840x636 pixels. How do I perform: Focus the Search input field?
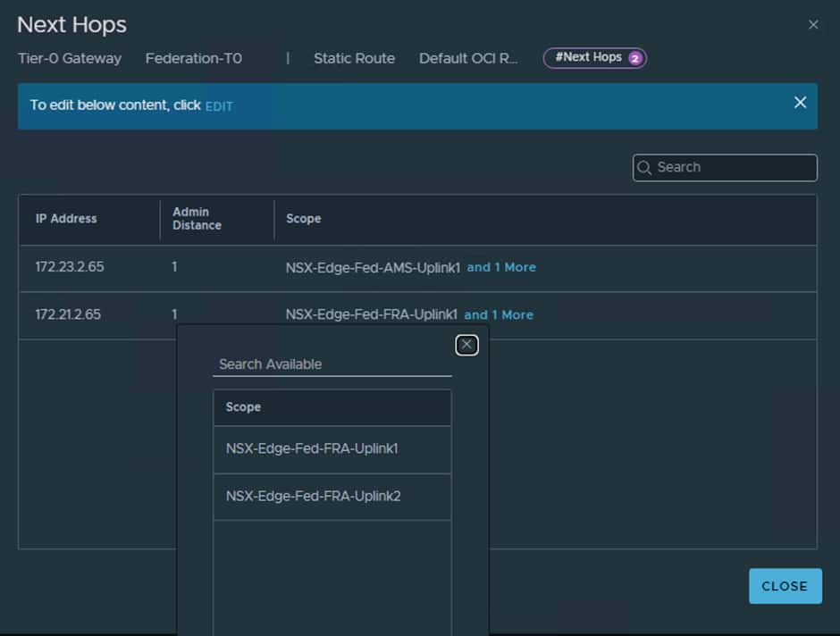tap(725, 168)
